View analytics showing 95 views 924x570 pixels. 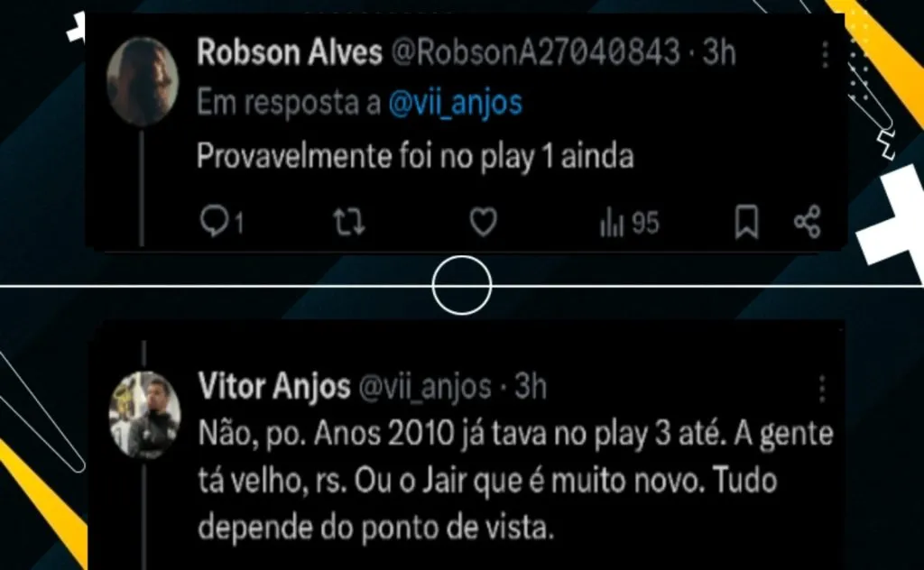pyautogui.click(x=629, y=223)
